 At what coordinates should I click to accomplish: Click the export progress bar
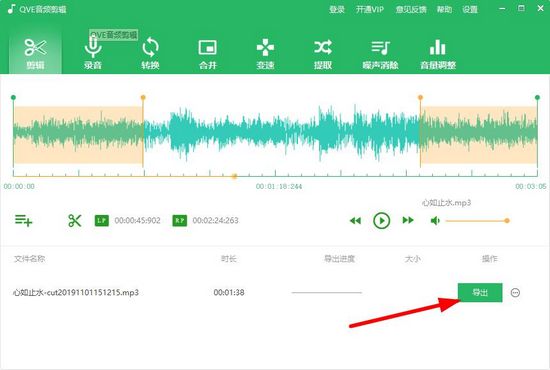[327, 292]
